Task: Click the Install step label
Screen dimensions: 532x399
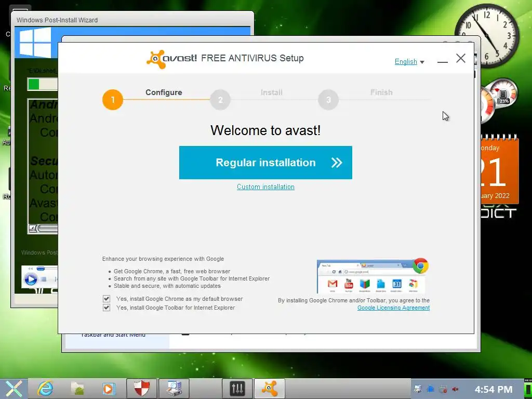Action: click(271, 92)
